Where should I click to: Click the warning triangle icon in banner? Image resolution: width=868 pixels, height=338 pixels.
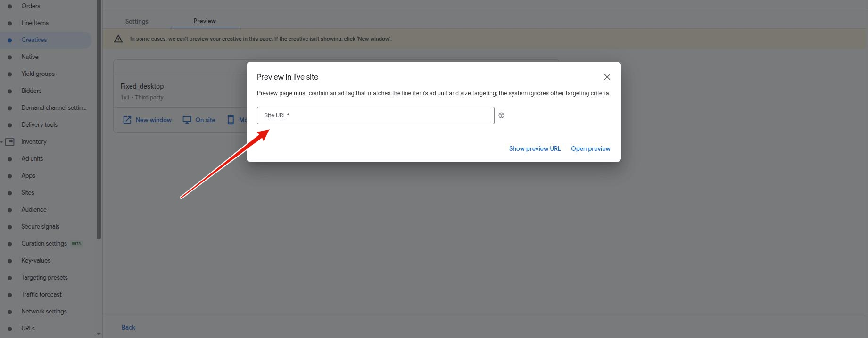(118, 39)
